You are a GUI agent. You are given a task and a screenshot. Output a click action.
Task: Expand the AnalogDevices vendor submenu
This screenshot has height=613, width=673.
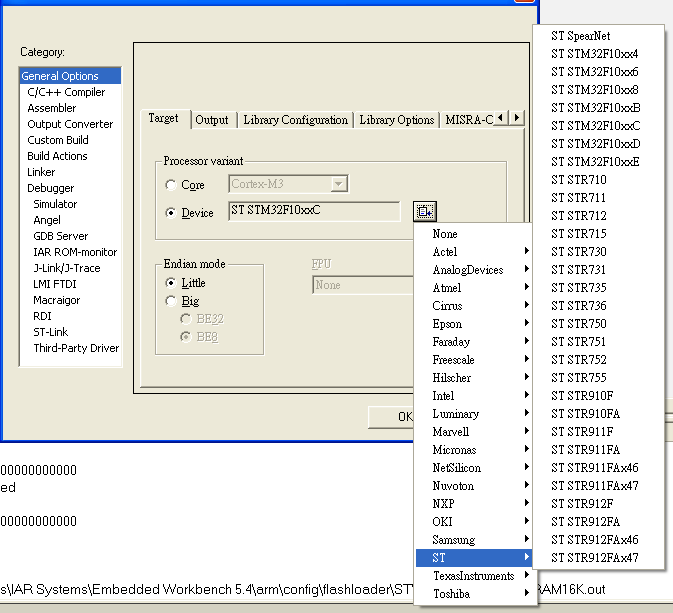[474, 270]
